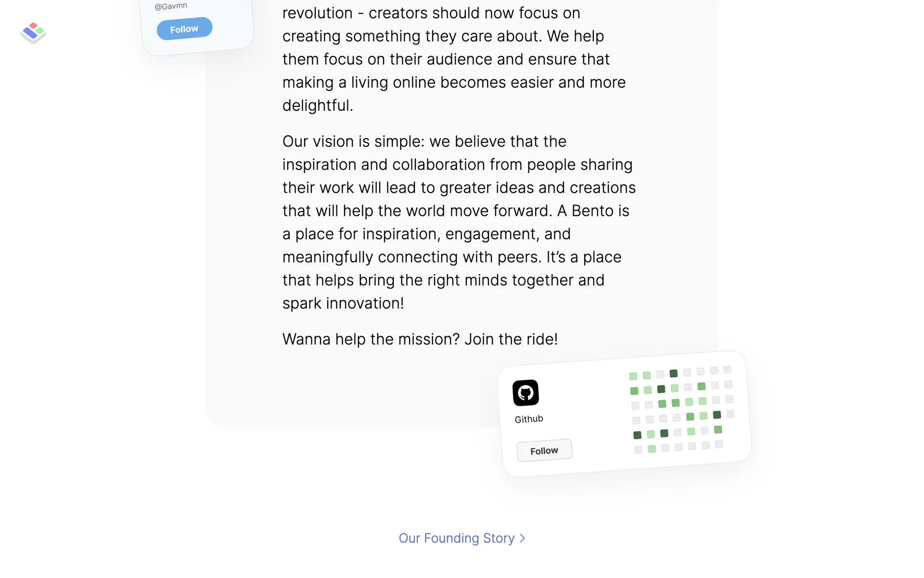Image resolution: width=924 pixels, height=578 pixels.
Task: Click the top-right square of contribution grid
Action: click(728, 369)
